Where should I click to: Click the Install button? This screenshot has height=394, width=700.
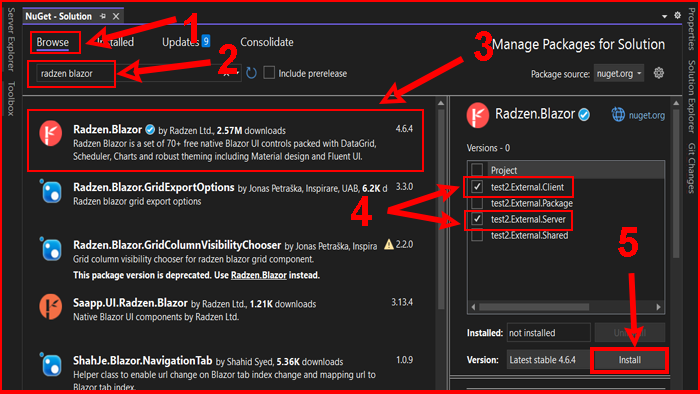click(x=629, y=360)
